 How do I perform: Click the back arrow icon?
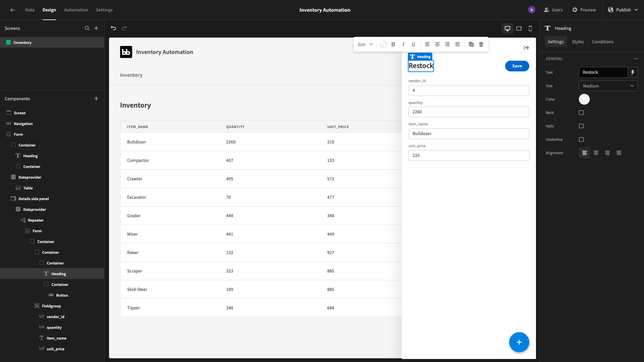click(13, 10)
